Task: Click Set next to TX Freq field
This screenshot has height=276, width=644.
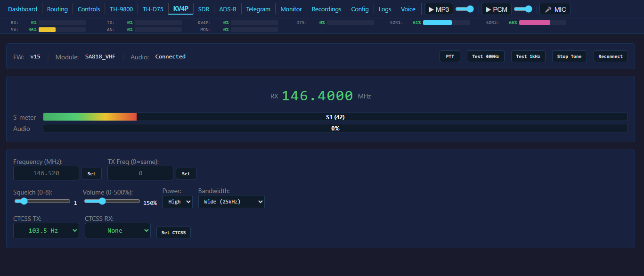Action: coord(186,174)
